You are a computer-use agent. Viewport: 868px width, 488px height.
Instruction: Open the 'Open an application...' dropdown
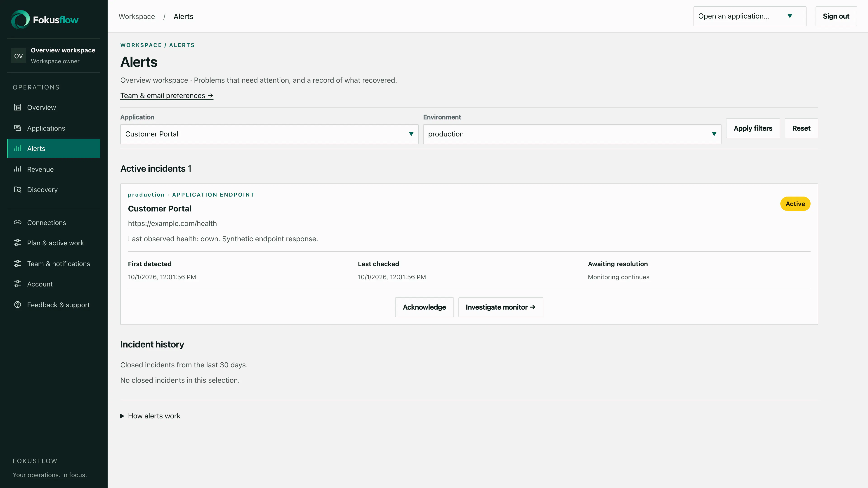click(750, 16)
